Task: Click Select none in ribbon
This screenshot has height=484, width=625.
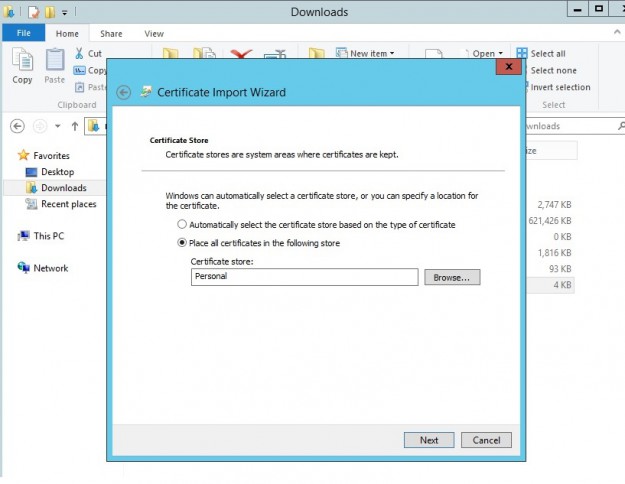Action: pyautogui.click(x=553, y=71)
